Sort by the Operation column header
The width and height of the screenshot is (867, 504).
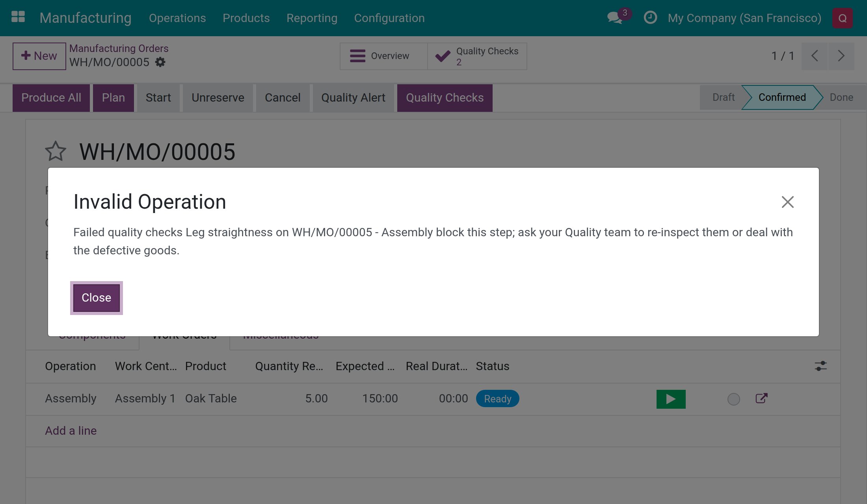pos(71,366)
